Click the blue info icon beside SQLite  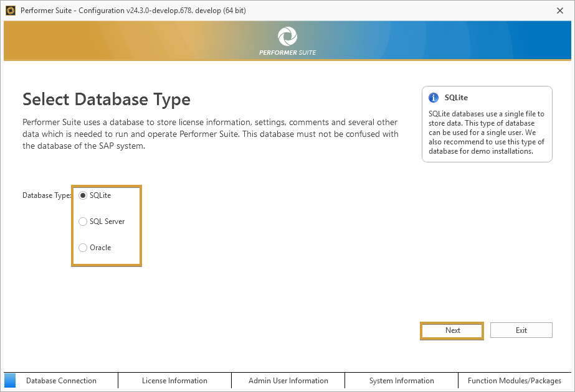434,98
